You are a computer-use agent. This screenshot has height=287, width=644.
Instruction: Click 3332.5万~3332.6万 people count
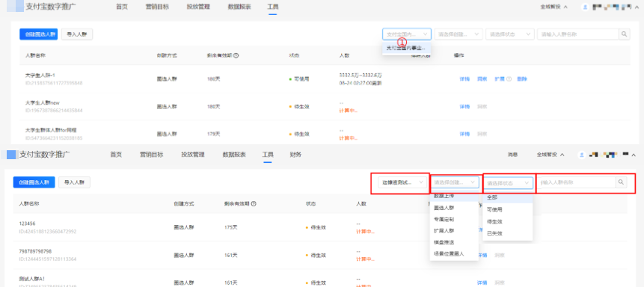(361, 75)
